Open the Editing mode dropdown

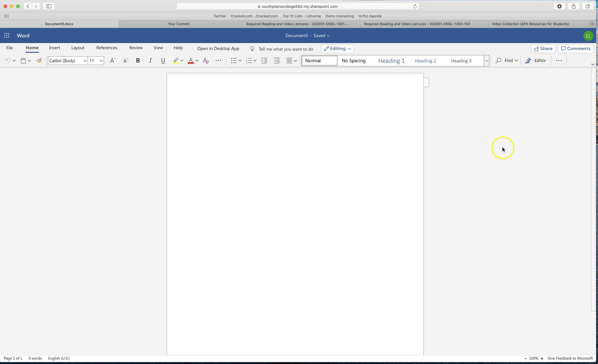[x=337, y=48]
